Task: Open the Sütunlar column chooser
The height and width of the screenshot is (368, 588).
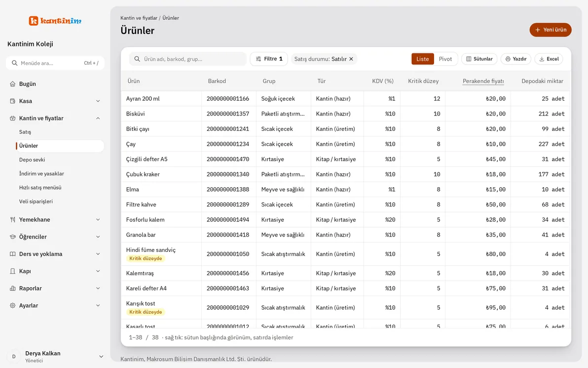Action: click(x=479, y=59)
